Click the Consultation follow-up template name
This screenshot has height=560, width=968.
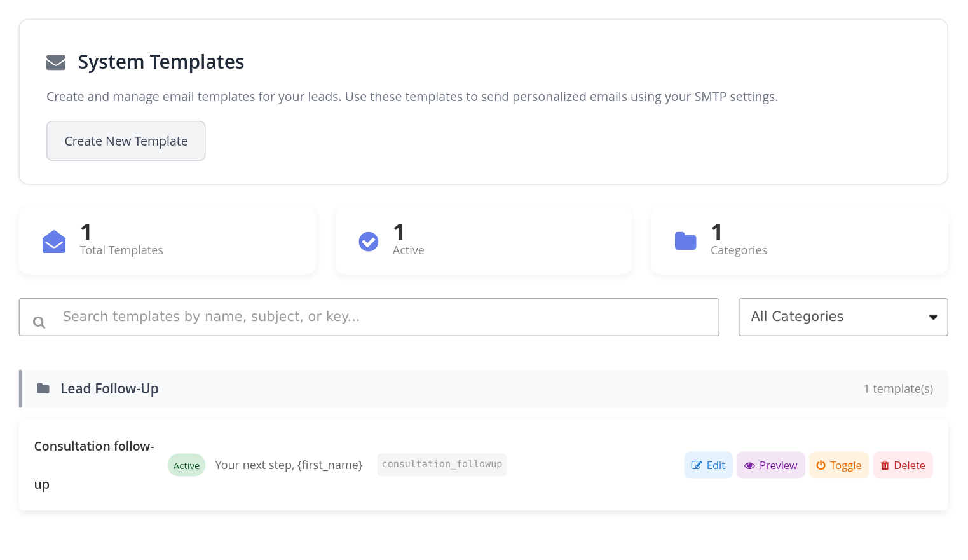coord(94,465)
